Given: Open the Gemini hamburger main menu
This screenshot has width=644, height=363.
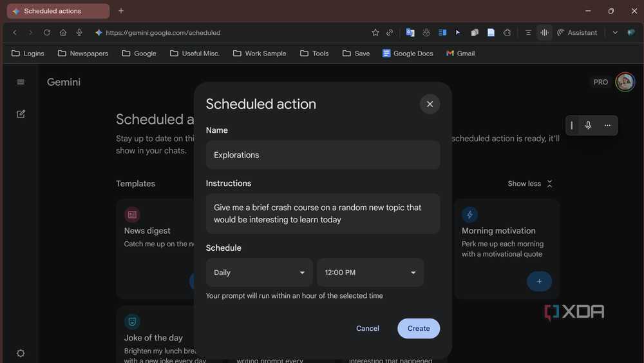Looking at the screenshot, I should tap(21, 83).
